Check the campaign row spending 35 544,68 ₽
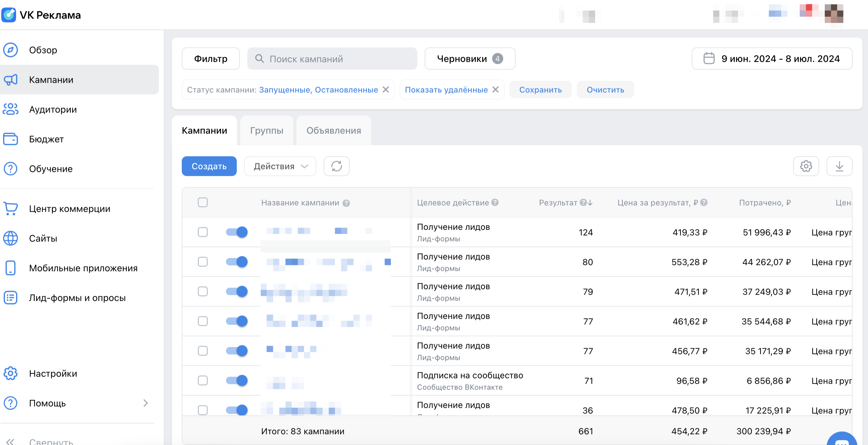Screen dimensions: 868x445 tap(202, 321)
